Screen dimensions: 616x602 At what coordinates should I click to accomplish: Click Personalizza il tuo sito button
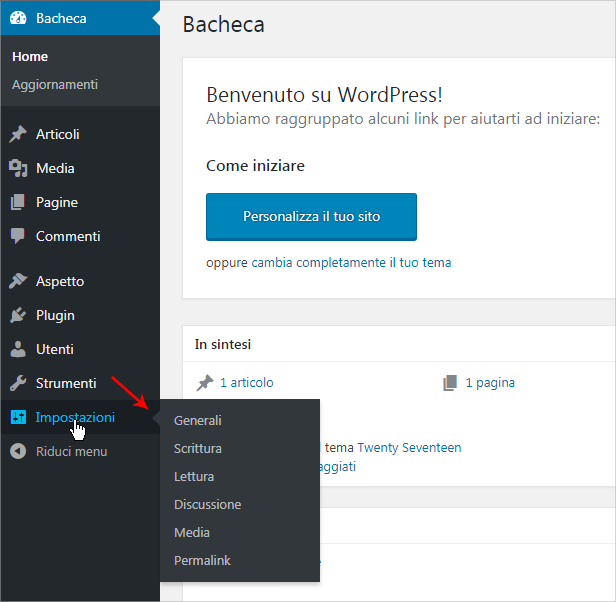click(311, 217)
